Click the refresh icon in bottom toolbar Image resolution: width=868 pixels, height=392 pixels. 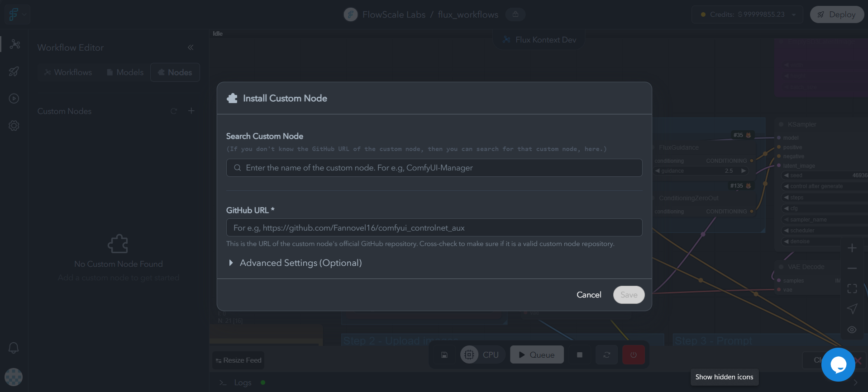[607, 355]
